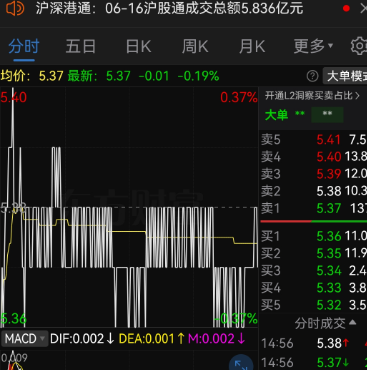Tap the speaker announcement icon
The height and width of the screenshot is (370, 367).
click(15, 9)
